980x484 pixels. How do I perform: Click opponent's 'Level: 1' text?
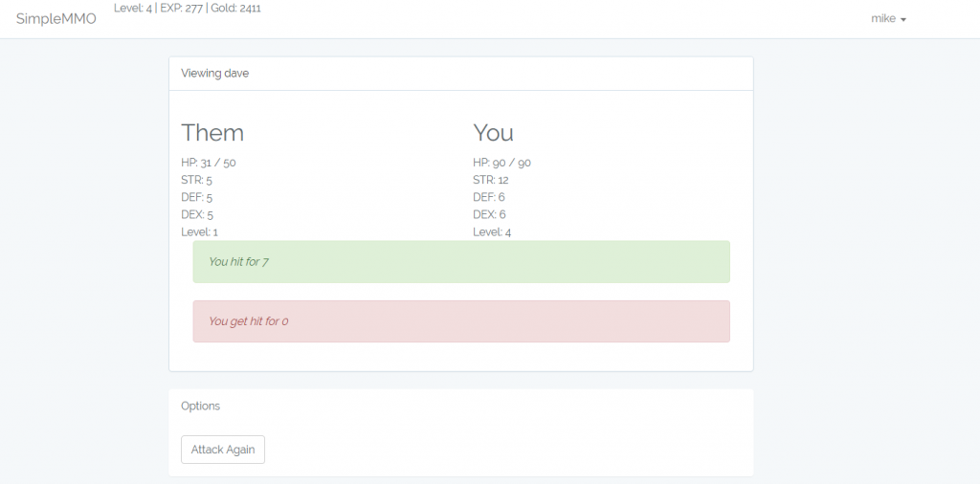coord(199,232)
